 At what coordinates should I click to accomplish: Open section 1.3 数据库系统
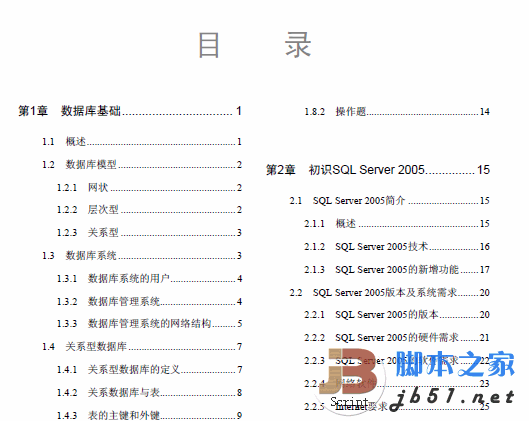[142, 255]
